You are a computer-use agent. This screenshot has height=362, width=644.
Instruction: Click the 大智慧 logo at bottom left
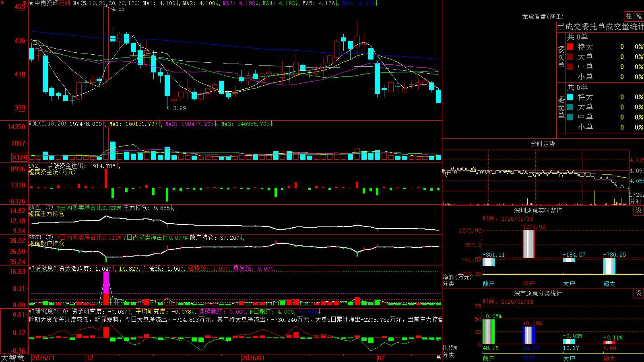(x=12, y=358)
